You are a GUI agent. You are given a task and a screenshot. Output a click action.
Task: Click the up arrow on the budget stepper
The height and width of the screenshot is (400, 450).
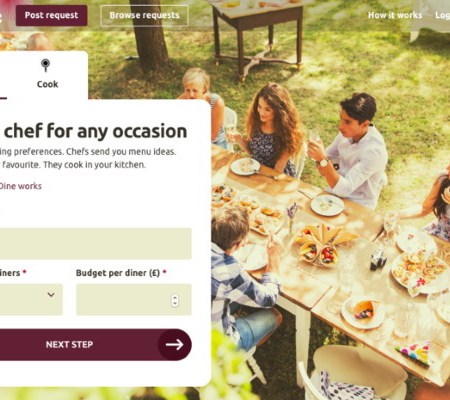[175, 297]
